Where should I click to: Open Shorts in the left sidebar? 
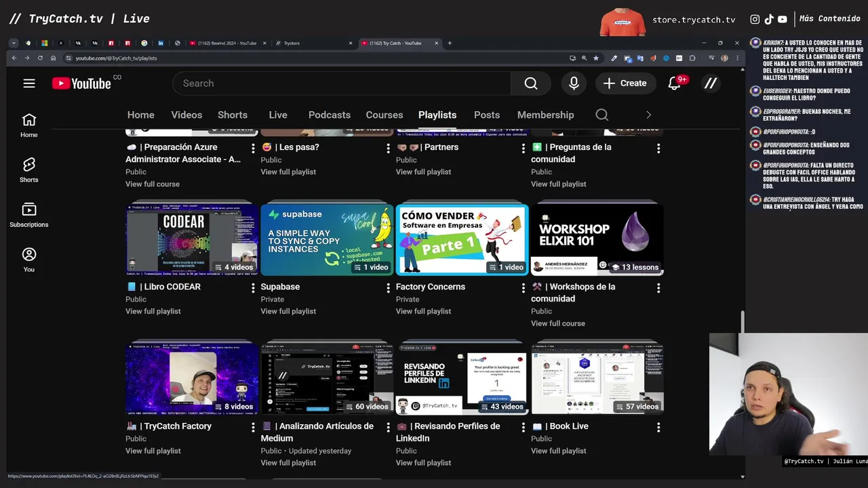28,170
